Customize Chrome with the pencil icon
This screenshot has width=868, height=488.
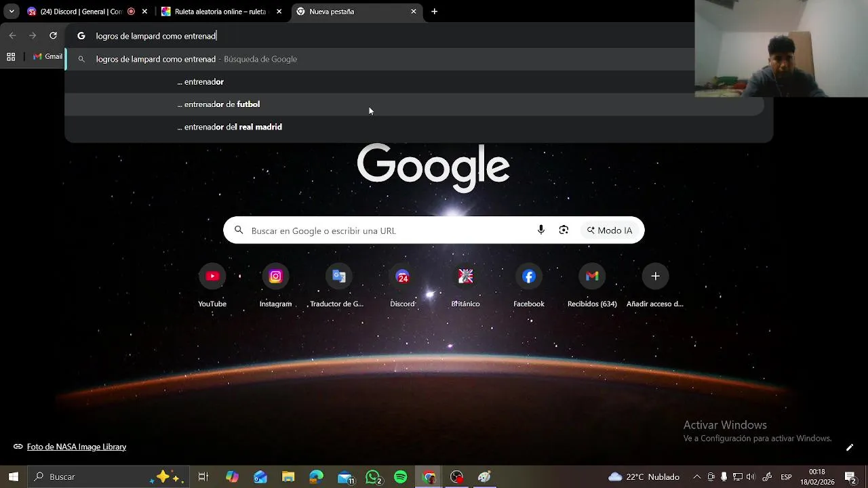[850, 447]
